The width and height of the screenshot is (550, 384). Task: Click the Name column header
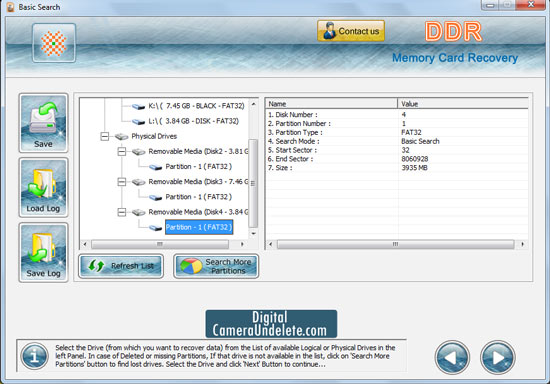pyautogui.click(x=331, y=104)
